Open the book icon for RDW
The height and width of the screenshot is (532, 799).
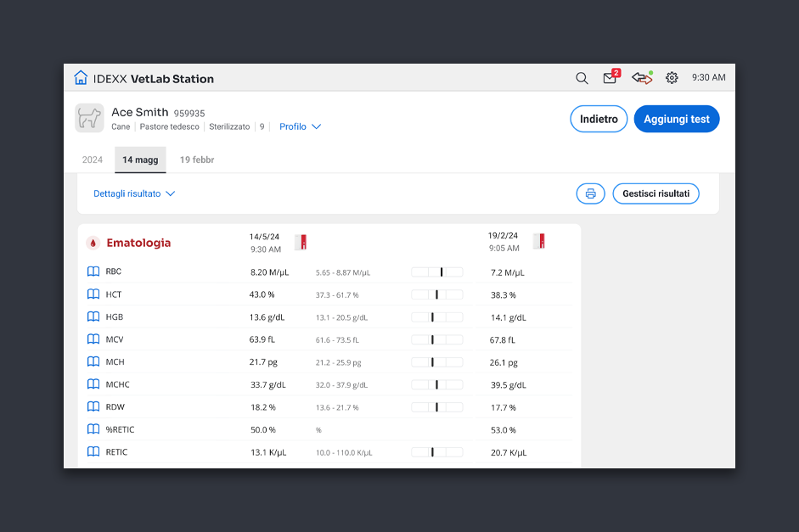[x=93, y=406]
